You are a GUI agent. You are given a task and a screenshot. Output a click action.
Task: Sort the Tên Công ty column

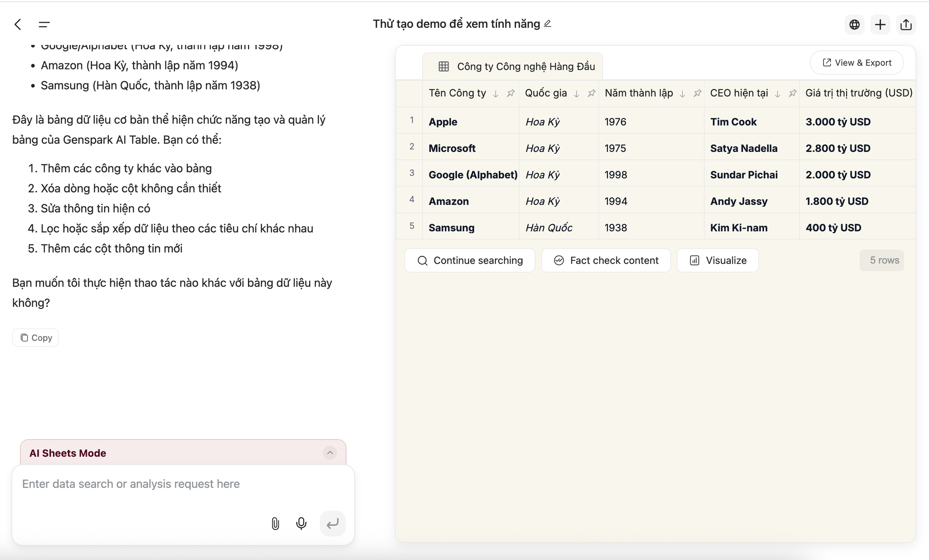point(496,94)
